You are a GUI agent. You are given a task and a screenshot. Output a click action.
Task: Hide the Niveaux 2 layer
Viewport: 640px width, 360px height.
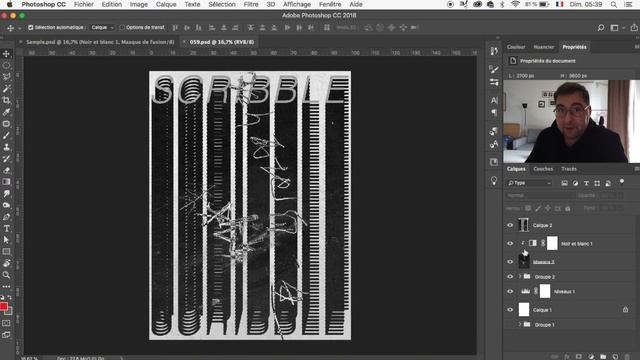510,262
